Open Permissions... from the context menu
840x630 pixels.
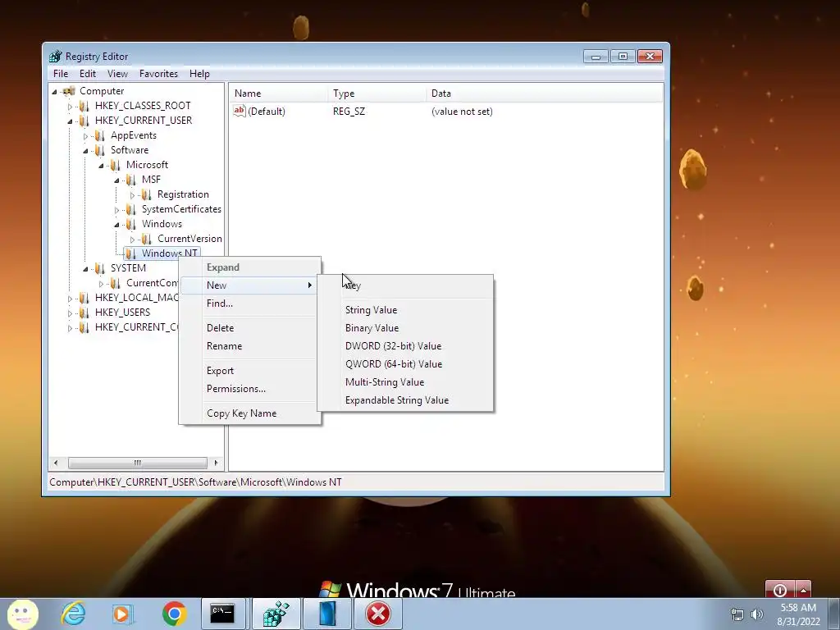coord(249,389)
